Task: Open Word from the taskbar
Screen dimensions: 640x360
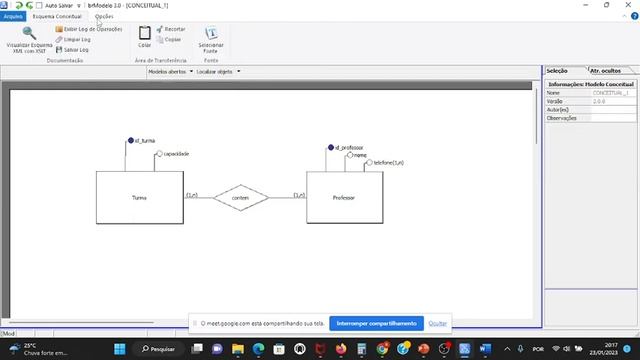Action: tap(485, 349)
